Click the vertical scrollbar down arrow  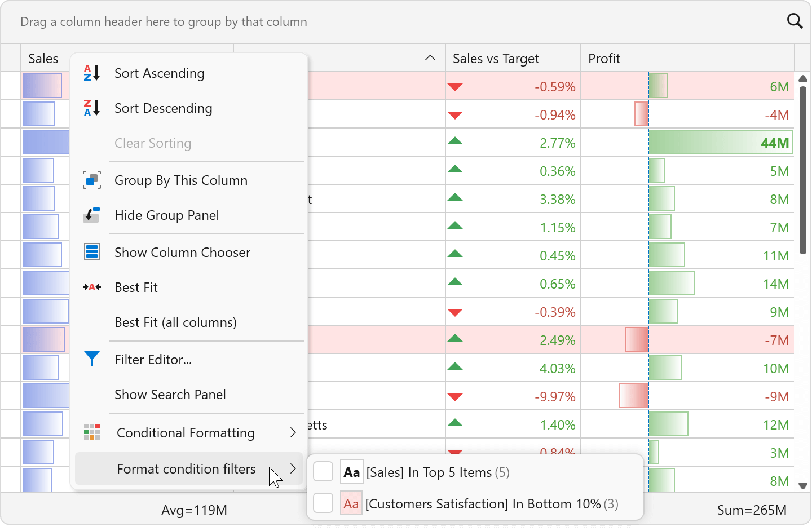pyautogui.click(x=803, y=485)
